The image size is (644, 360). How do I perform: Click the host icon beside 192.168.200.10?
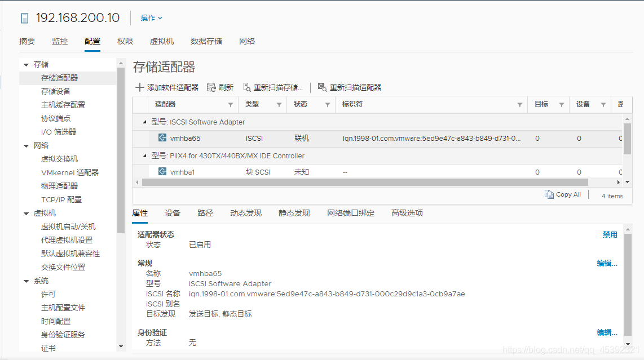[25, 18]
